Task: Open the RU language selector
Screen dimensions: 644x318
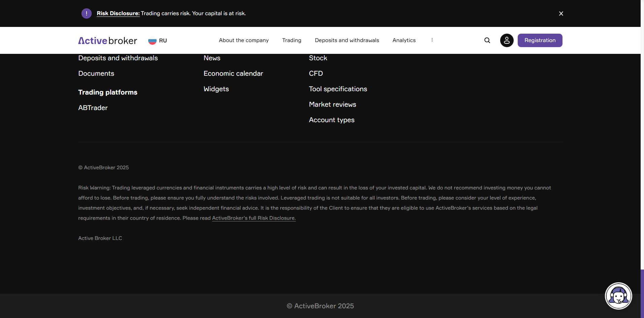Action: click(x=163, y=41)
